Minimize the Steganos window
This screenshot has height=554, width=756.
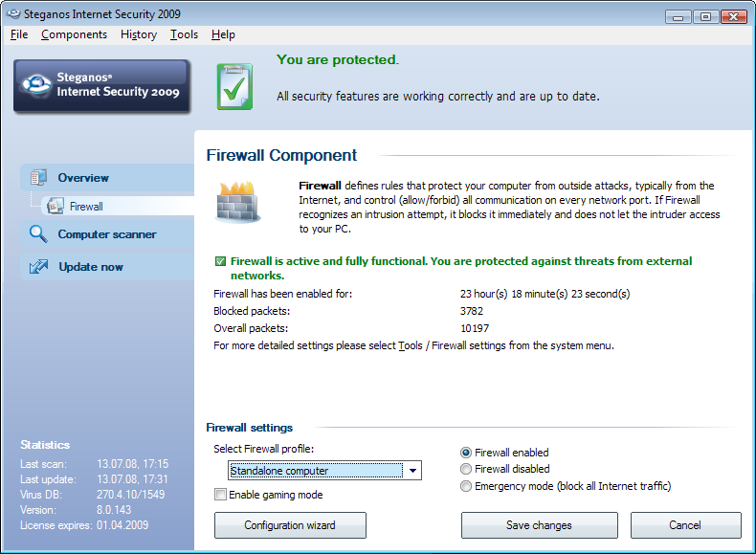click(678, 17)
